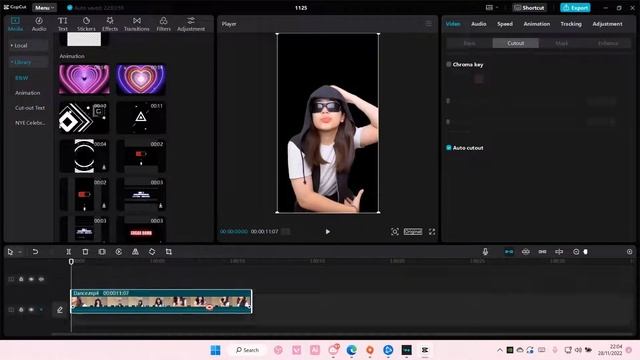Click the Undo arrow in timeline toolbar
The image size is (640, 360).
[36, 252]
